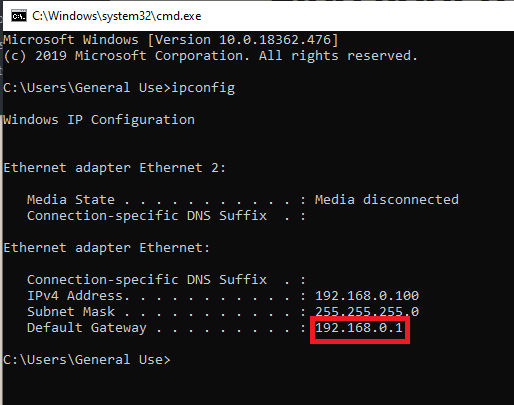Click the Media State label
The height and width of the screenshot is (405, 514).
(71, 200)
